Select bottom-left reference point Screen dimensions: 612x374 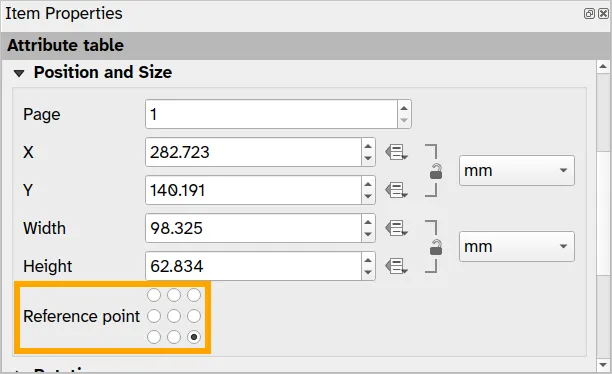tap(154, 337)
